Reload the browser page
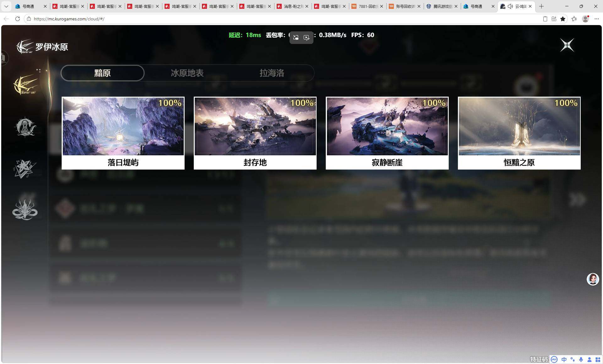The height and width of the screenshot is (364, 603). coord(18,19)
